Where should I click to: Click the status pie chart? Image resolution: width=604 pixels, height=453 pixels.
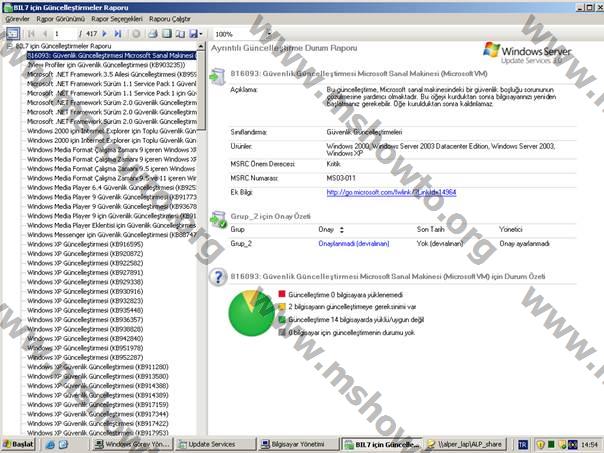[252, 313]
